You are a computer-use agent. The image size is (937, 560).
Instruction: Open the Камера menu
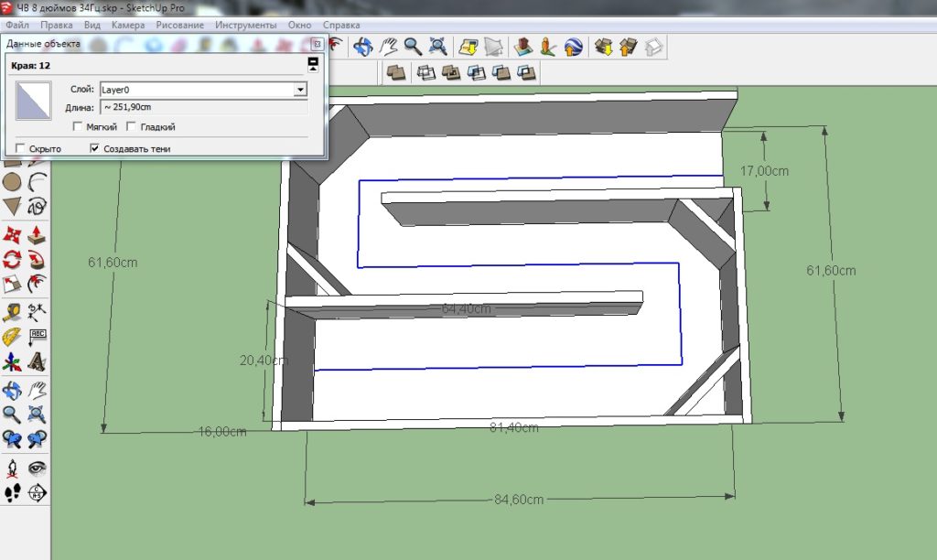[128, 25]
